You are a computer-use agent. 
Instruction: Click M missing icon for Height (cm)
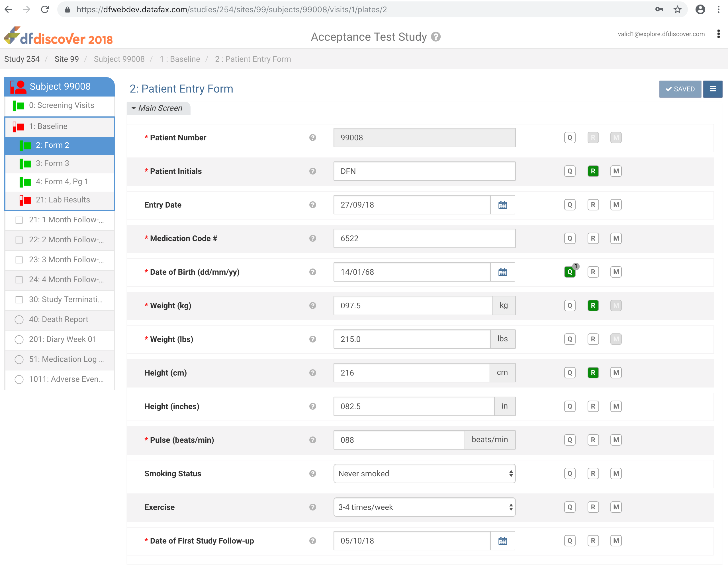point(616,373)
